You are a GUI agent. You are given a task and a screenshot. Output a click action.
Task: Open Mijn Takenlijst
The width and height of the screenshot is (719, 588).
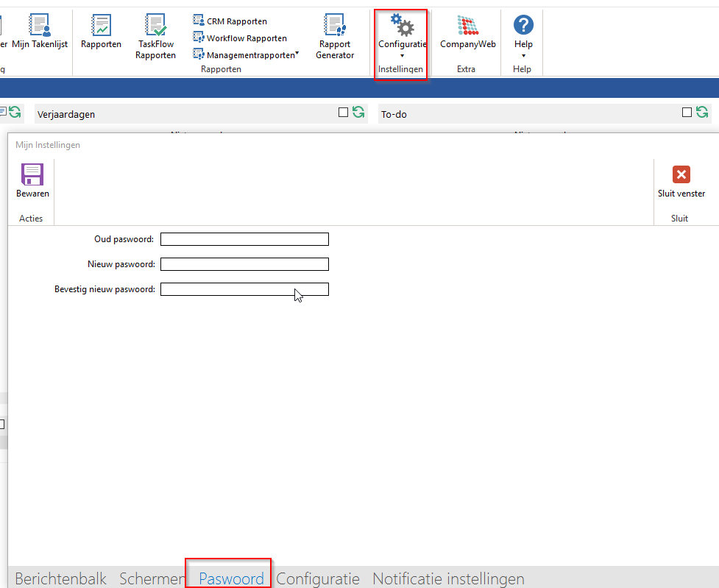pyautogui.click(x=40, y=26)
